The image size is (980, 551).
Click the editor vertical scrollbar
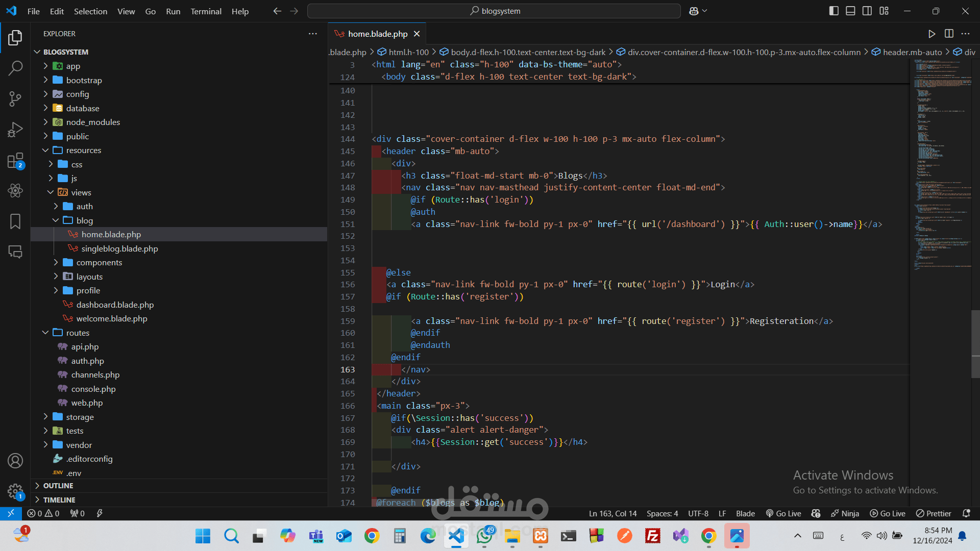975,344
